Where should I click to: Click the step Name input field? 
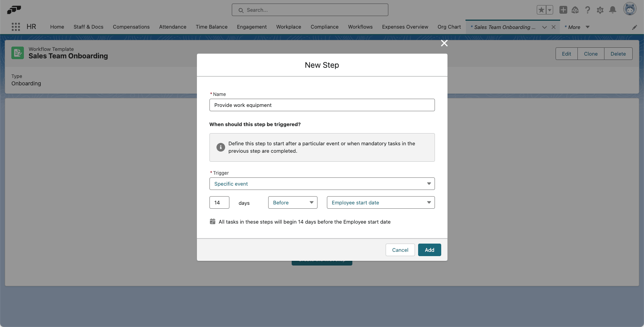[x=322, y=105]
